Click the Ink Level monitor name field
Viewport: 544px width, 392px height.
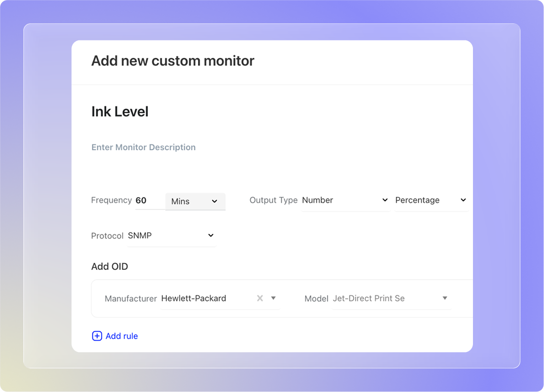120,111
